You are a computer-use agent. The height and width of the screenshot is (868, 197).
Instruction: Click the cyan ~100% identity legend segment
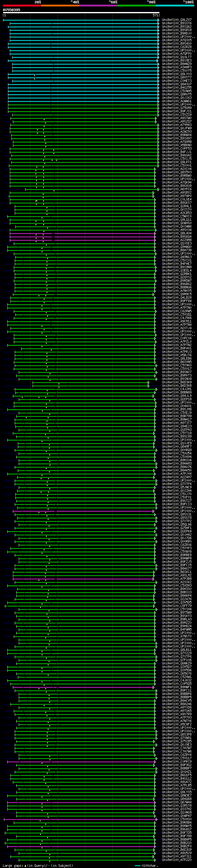(x=175, y=6)
